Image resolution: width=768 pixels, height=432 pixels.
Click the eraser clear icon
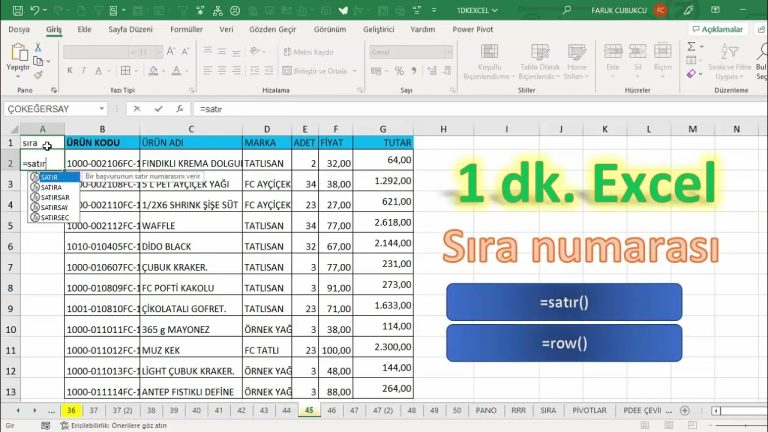(x=691, y=74)
